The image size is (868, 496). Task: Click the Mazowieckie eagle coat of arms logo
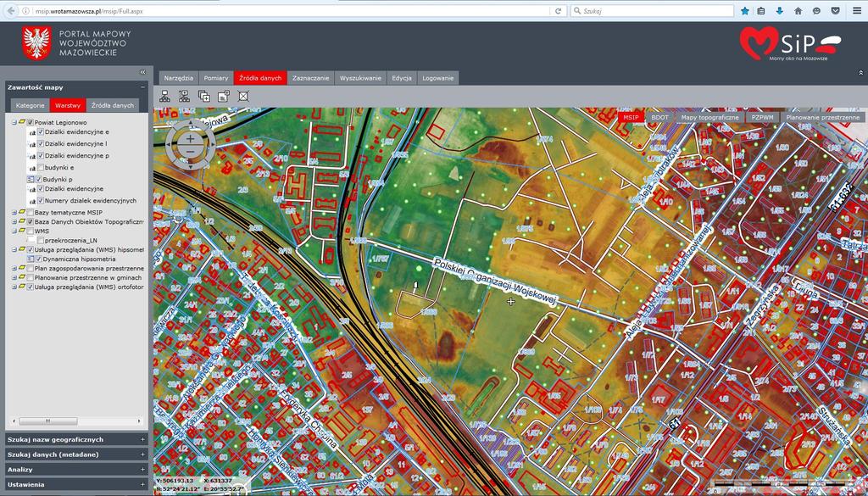[37, 42]
